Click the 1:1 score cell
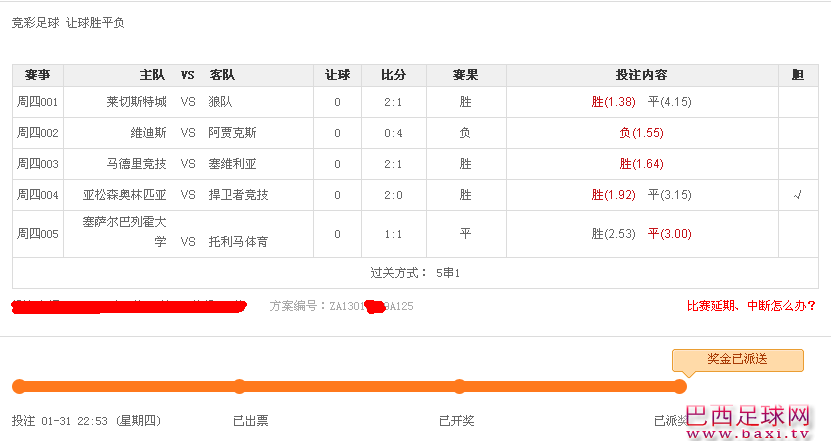831x446 pixels. point(393,234)
